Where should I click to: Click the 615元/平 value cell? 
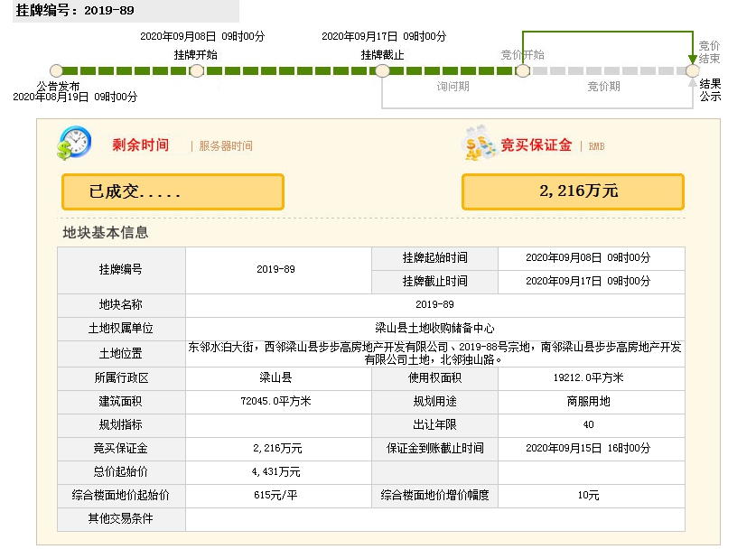[278, 496]
